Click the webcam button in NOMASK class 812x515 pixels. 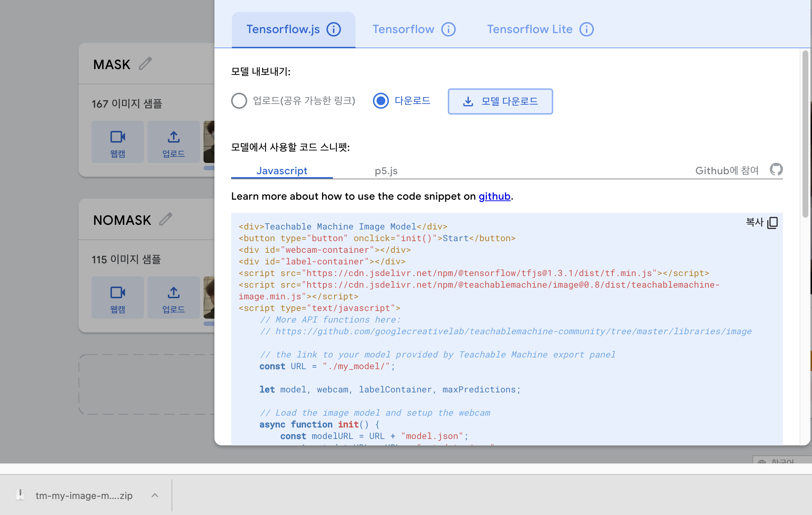118,298
